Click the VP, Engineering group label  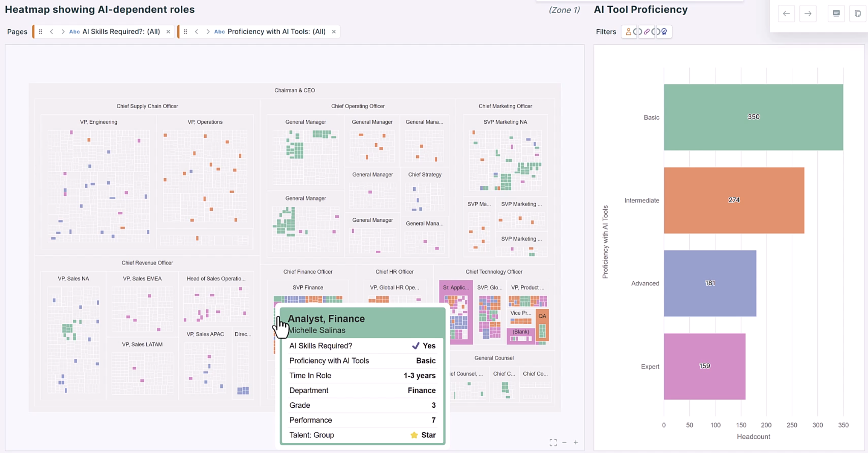pos(98,122)
